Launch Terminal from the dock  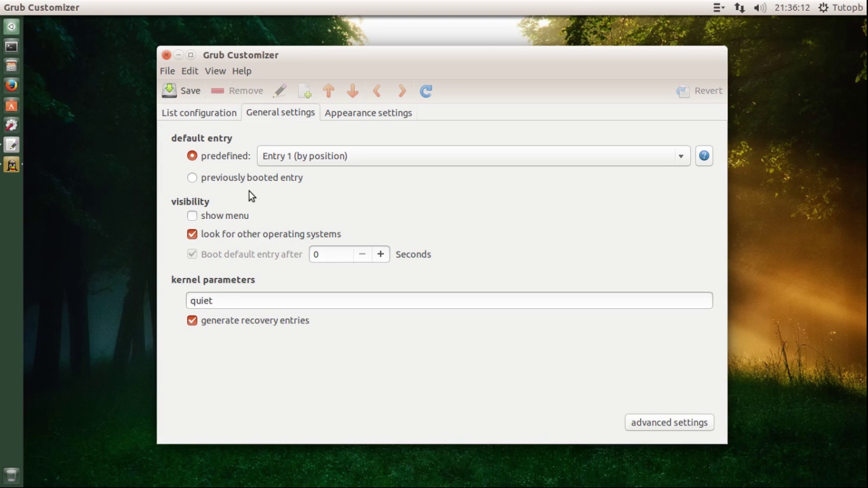pos(12,46)
